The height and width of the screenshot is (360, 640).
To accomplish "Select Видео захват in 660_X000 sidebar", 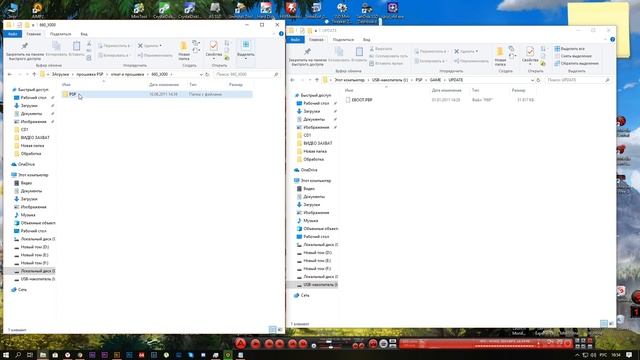I will (35, 138).
